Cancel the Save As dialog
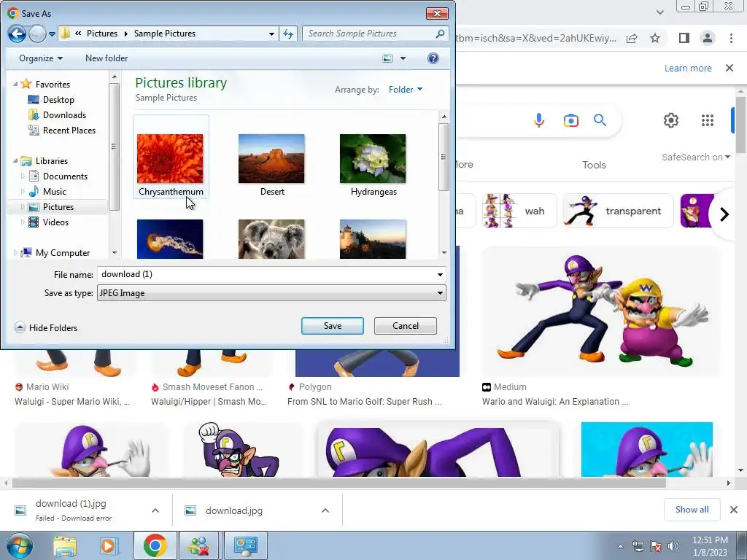Viewport: 747px width, 560px height. pos(406,326)
